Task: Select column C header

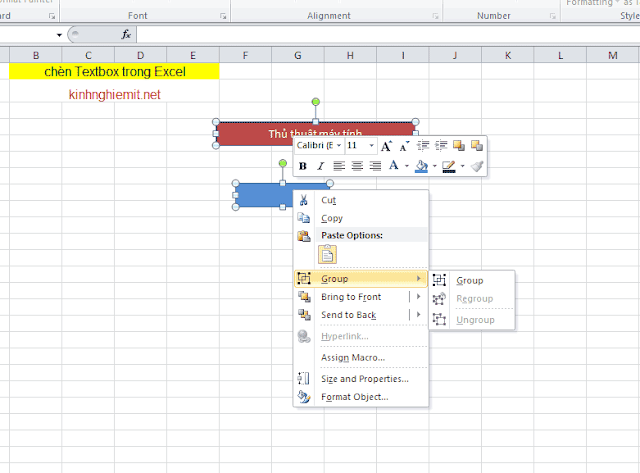Action: coord(88,56)
